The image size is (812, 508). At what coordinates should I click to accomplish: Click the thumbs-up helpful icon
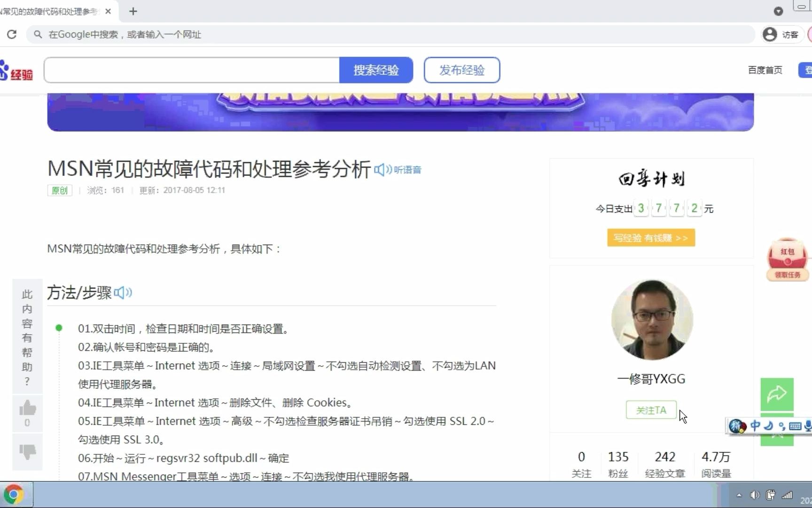pyautogui.click(x=28, y=408)
